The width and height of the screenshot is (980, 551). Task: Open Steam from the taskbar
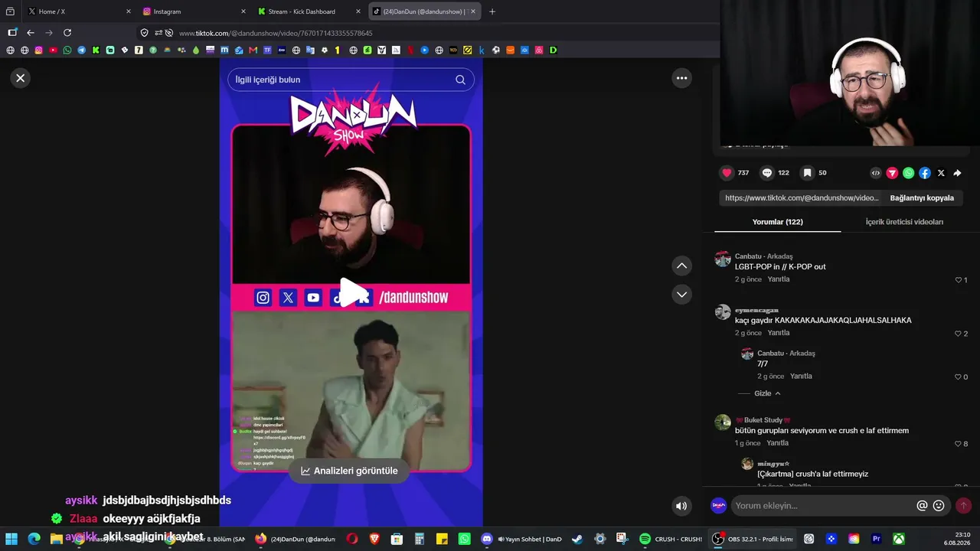tap(577, 539)
